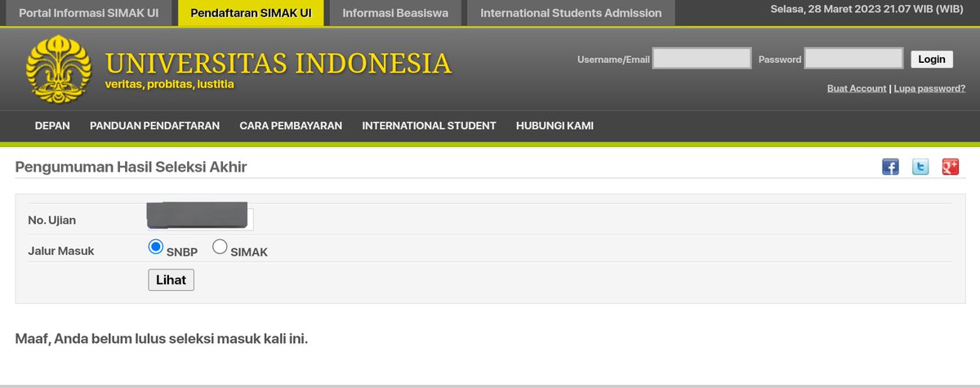The height and width of the screenshot is (388, 980).
Task: Click the Lihat button
Action: pos(171,280)
